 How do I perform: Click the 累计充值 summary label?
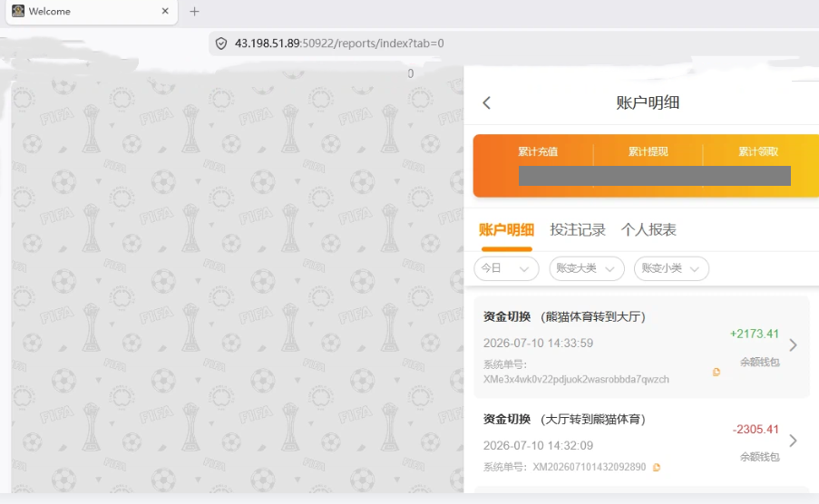538,151
